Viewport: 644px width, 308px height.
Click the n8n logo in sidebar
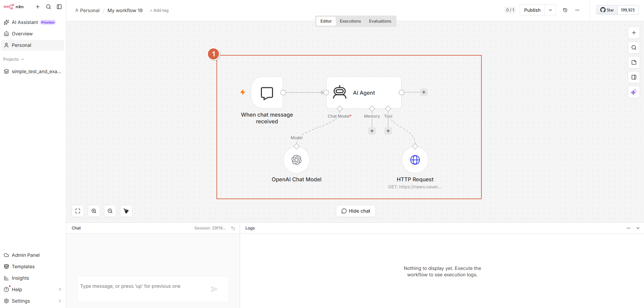[x=13, y=7]
